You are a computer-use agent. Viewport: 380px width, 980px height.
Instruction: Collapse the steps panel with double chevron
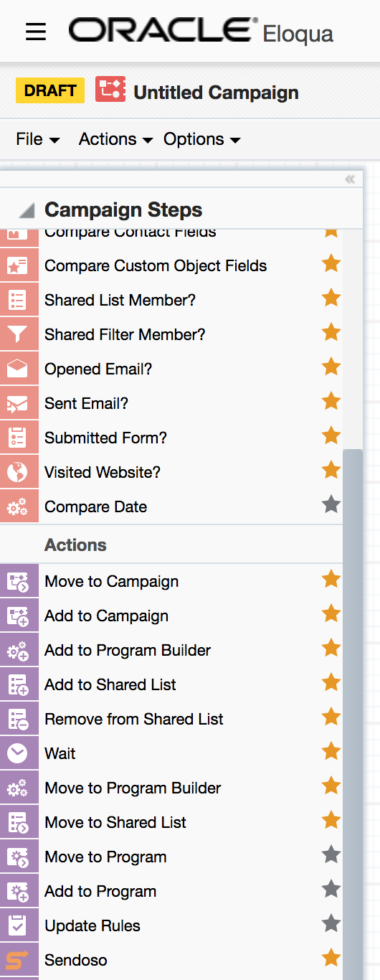click(x=350, y=179)
